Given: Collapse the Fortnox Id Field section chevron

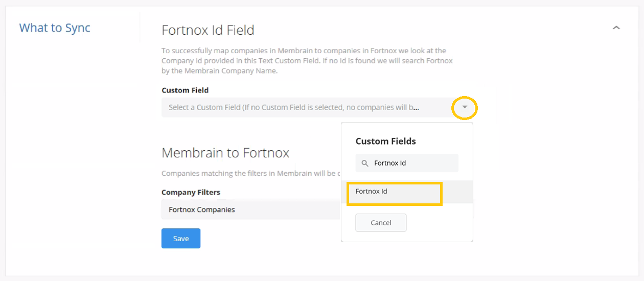Looking at the screenshot, I should tap(616, 28).
